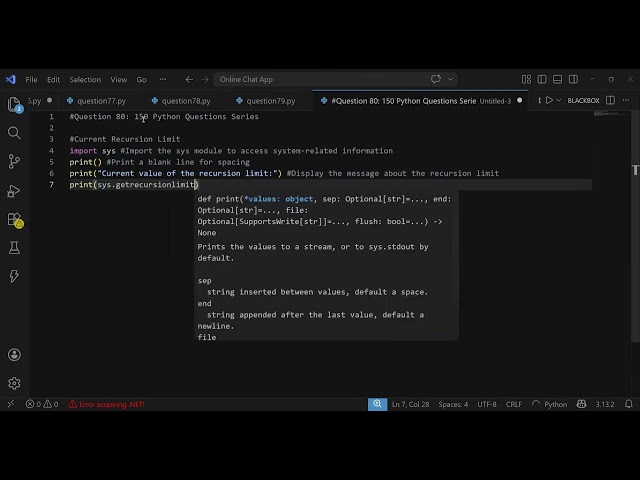Click the Copilot status icon
The width and height of the screenshot is (640, 480).
click(581, 404)
